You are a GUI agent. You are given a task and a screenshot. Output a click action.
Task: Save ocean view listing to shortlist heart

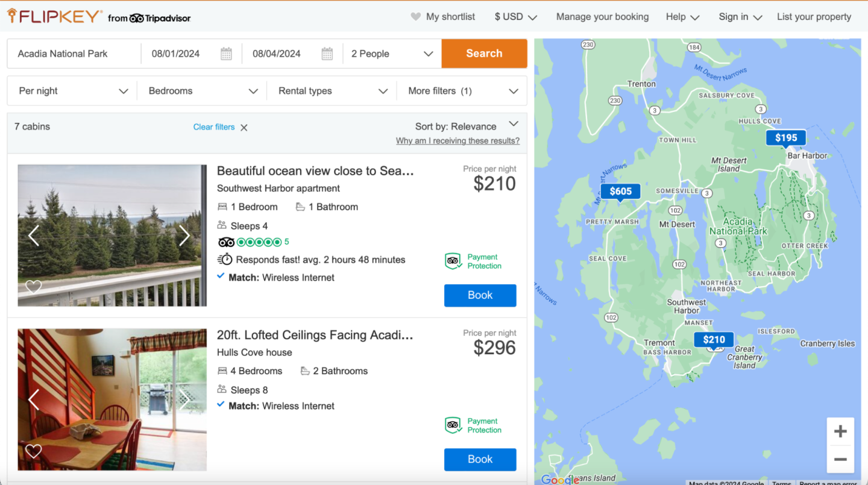tap(34, 287)
